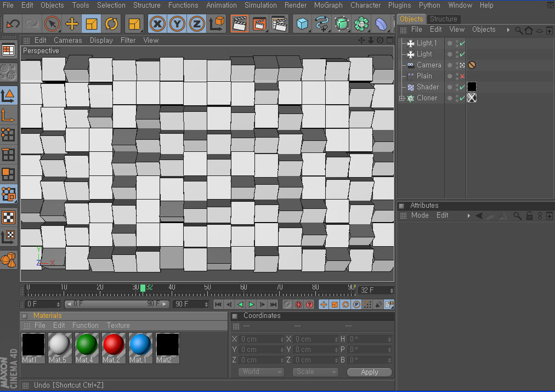Step the current frame 32 F field
The image size is (555, 392).
click(x=392, y=291)
